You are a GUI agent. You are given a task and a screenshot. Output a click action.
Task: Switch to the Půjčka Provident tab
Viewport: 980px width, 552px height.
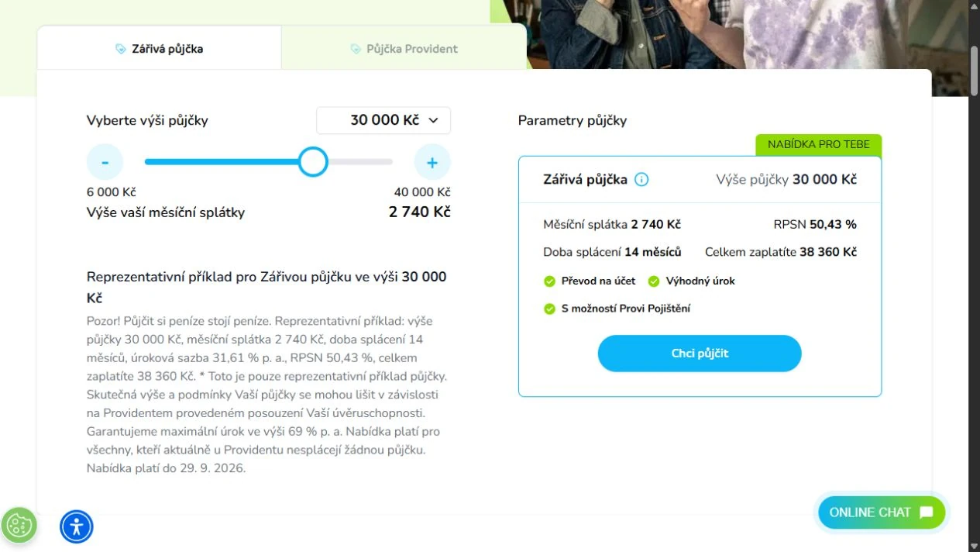[x=404, y=49]
